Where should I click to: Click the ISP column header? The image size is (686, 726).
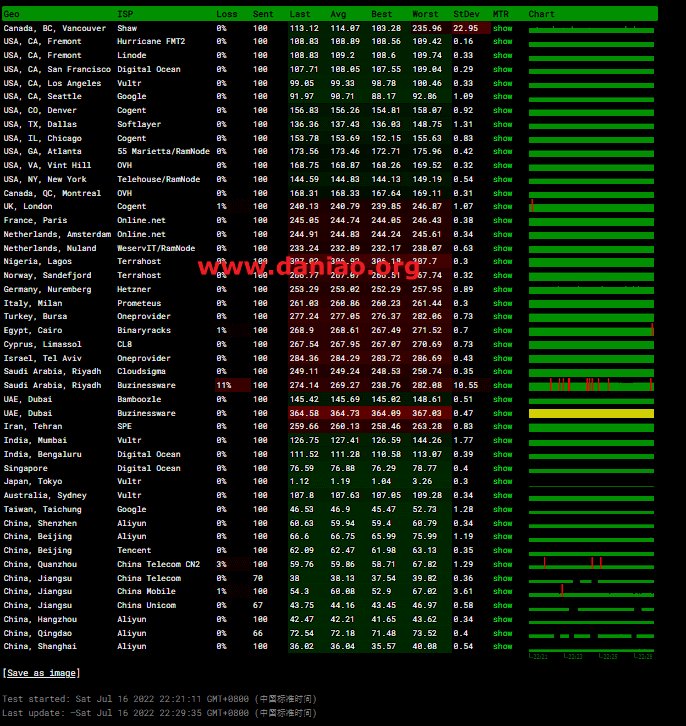pyautogui.click(x=125, y=14)
